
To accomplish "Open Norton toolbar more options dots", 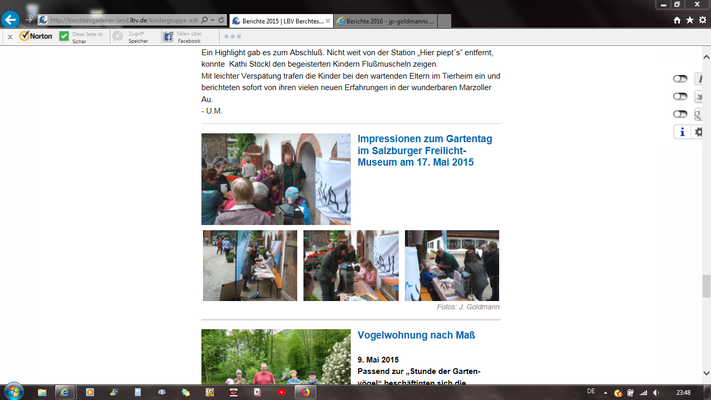I will point(232,36).
